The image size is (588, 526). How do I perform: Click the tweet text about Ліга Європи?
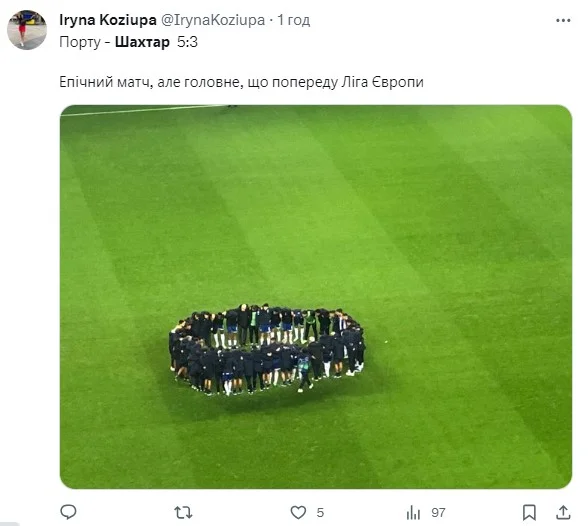pyautogui.click(x=241, y=82)
